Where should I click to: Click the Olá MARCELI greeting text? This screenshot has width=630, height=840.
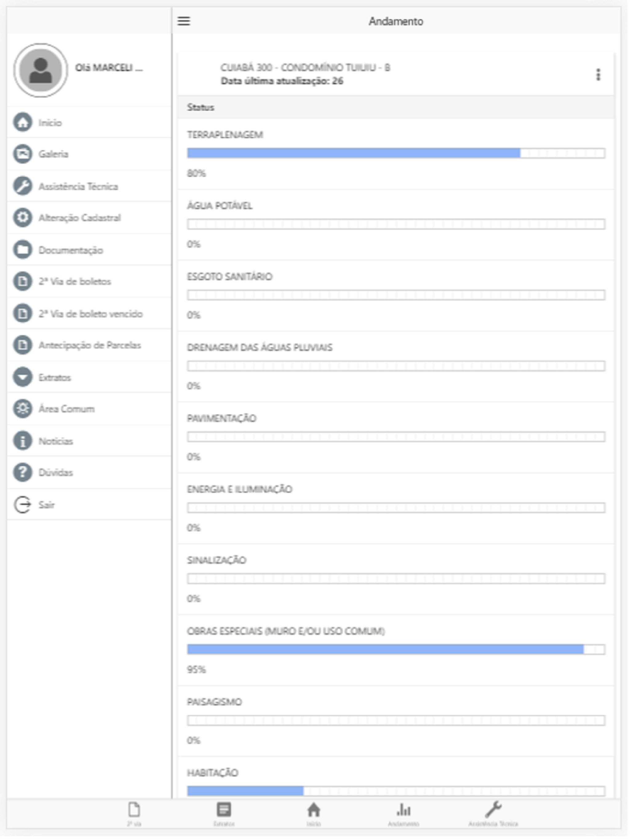(109, 68)
